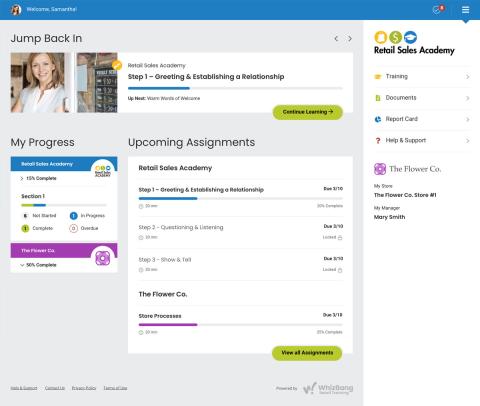
Task: Click the Step 1 assignment progress bar
Action: coord(240,199)
